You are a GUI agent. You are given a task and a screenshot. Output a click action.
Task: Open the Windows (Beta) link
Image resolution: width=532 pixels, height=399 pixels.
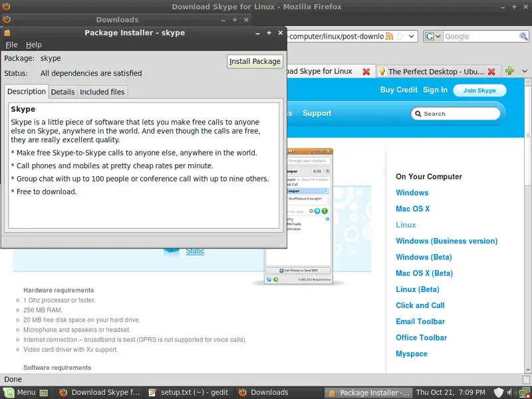click(424, 257)
